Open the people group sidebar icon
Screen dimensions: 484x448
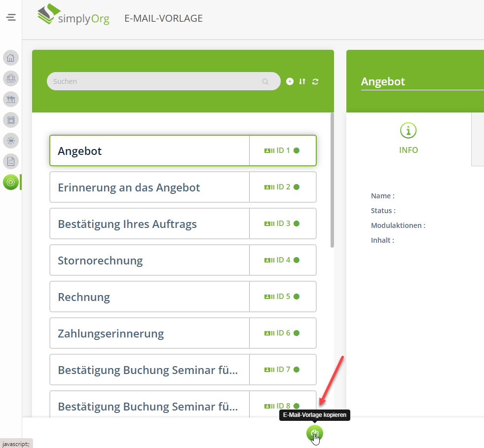click(11, 78)
